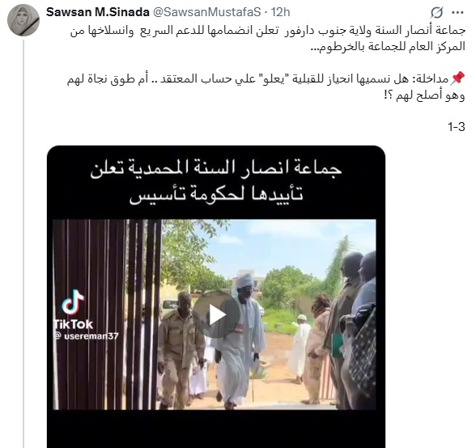The image size is (476, 448).
Task: Click the thread connector line below the avatar
Action: (23, 243)
